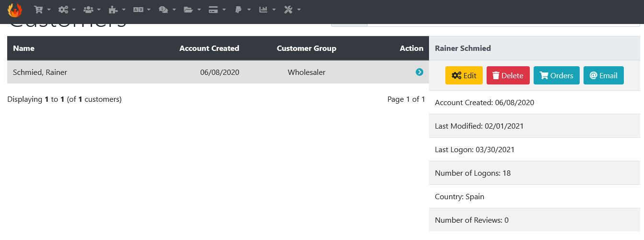Click the 'Rainer Schmied' panel heading
Viewport: 644px width, 240px height.
[463, 48]
